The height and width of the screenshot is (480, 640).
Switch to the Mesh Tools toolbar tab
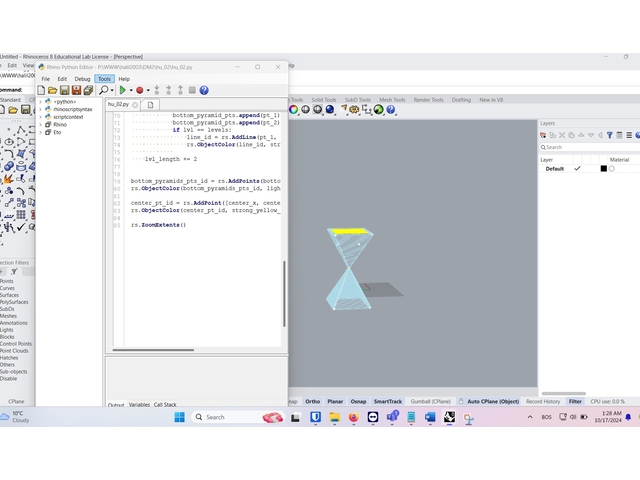tap(391, 100)
